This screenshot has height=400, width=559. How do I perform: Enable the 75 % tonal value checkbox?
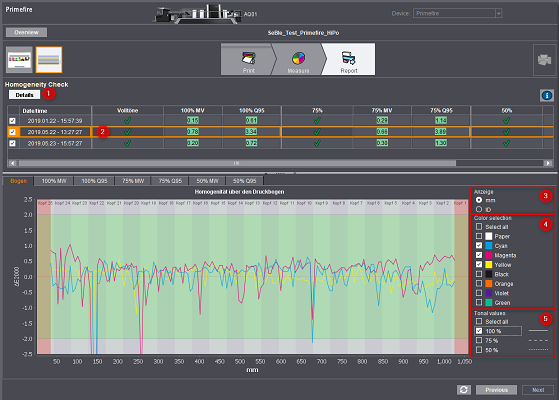(x=479, y=340)
